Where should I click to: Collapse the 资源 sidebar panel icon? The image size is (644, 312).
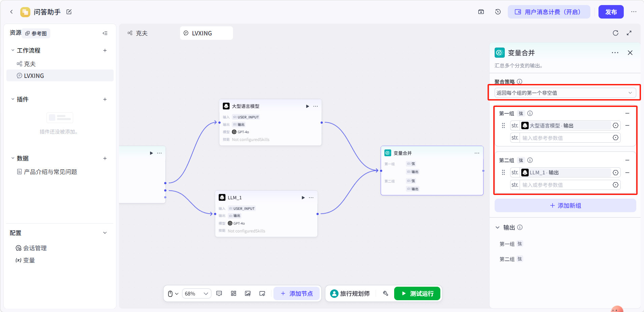tap(105, 33)
